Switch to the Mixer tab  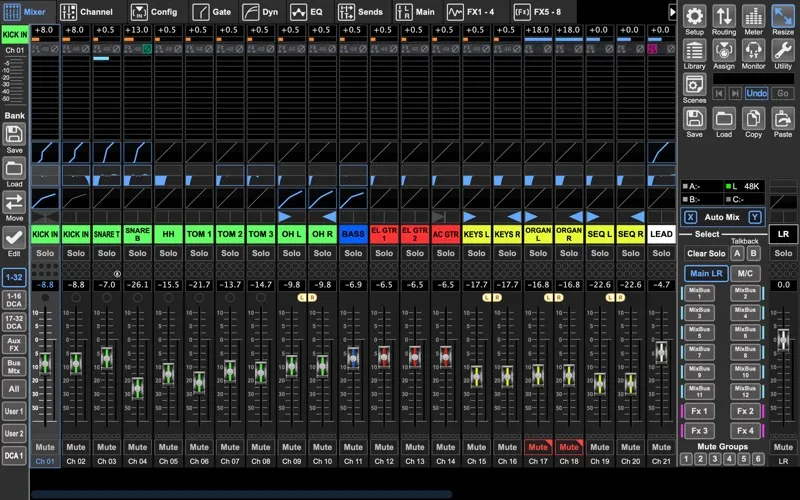point(24,12)
